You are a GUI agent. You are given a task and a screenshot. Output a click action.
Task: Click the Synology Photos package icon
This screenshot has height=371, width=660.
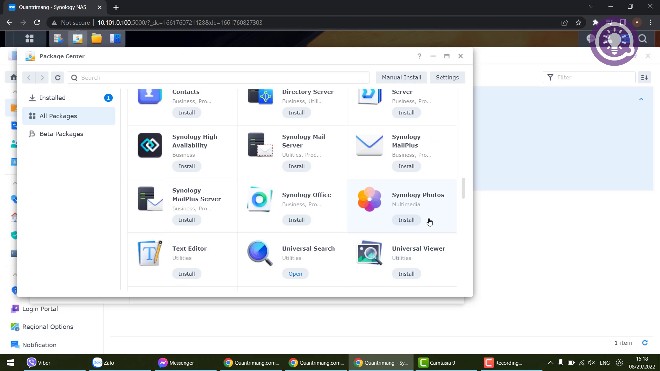369,199
